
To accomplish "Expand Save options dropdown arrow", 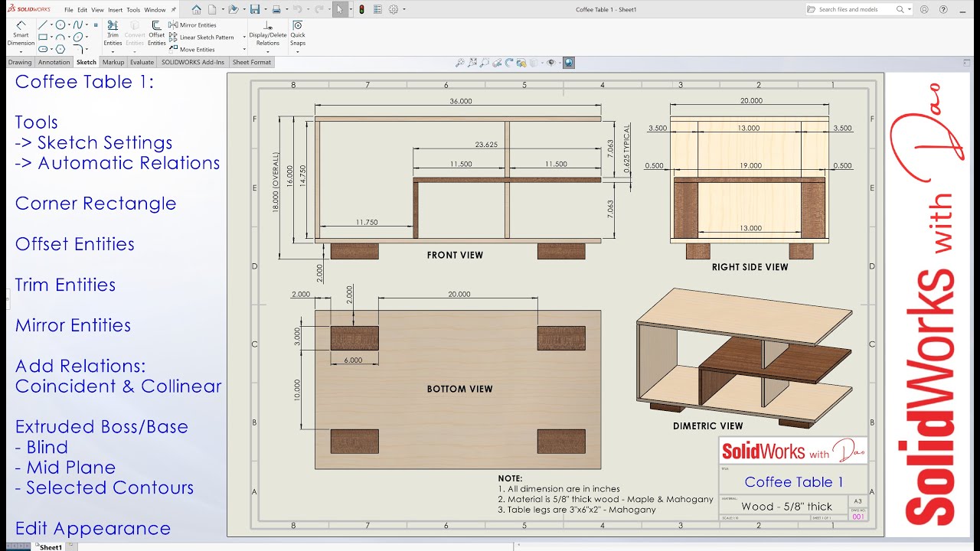I will point(266,9).
